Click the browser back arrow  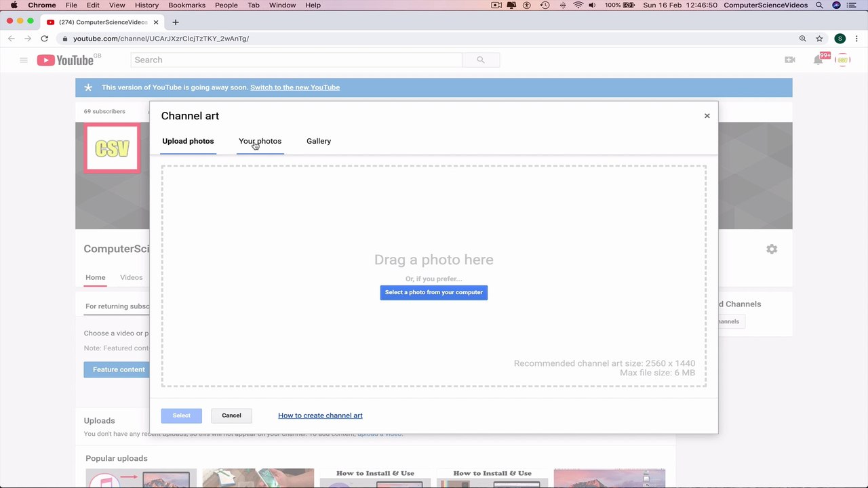(x=12, y=39)
